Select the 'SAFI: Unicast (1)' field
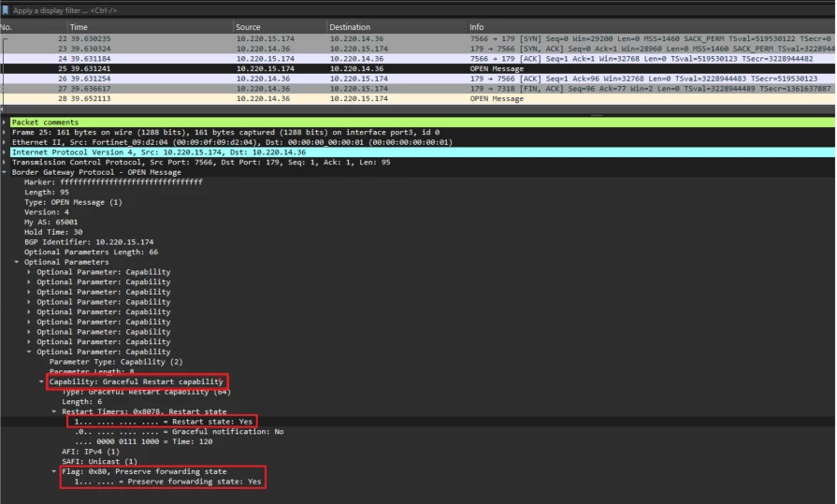 point(99,461)
